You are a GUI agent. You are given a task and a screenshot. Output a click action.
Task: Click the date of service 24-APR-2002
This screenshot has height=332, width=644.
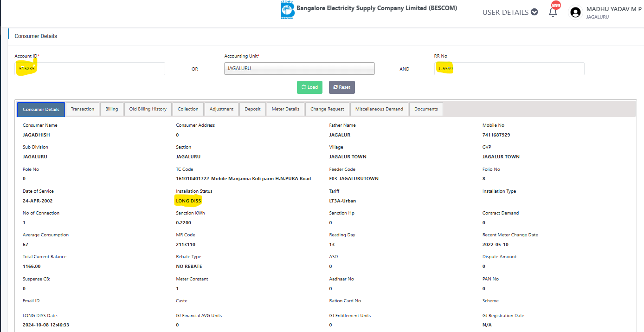[38, 201]
